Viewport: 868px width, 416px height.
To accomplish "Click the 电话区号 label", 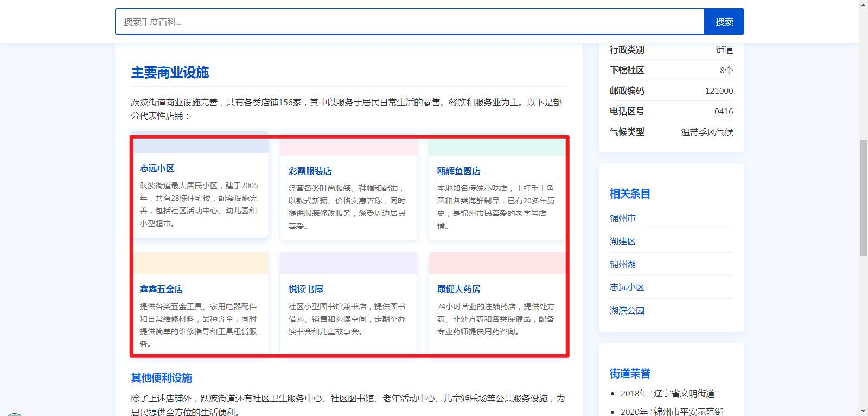I will (627, 111).
